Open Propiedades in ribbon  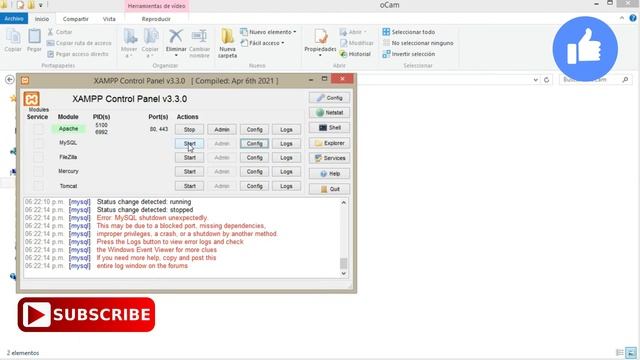(320, 42)
